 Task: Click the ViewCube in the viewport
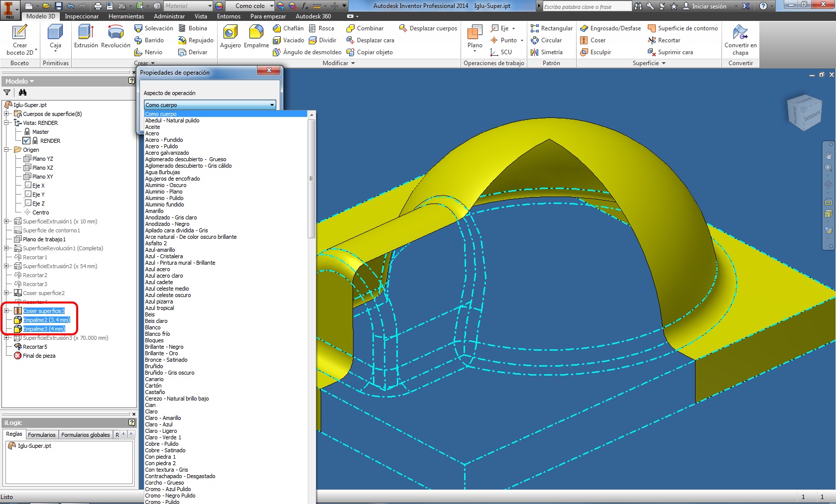(804, 112)
